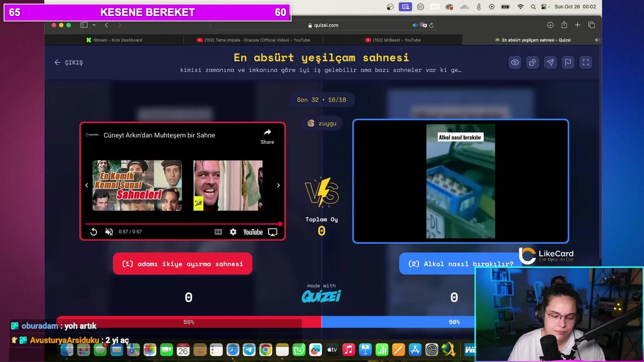The height and width of the screenshot is (362, 644).
Task: Click the menu bar clock Sun Oct 26
Action: 575,7
